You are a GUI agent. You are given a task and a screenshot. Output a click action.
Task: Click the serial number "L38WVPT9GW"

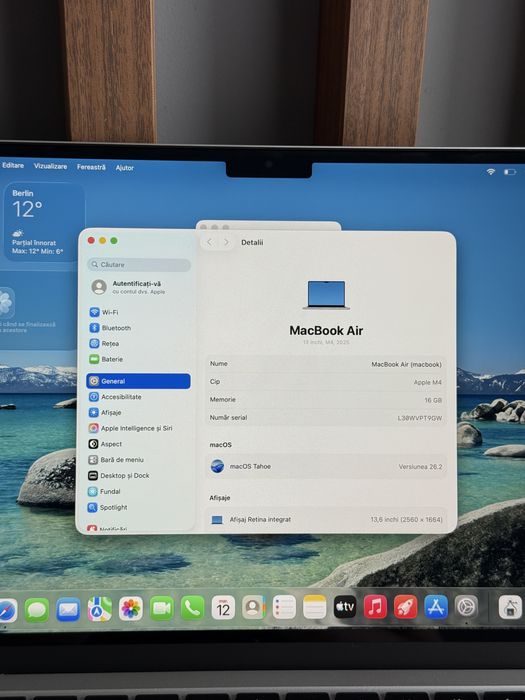pyautogui.click(x=420, y=418)
